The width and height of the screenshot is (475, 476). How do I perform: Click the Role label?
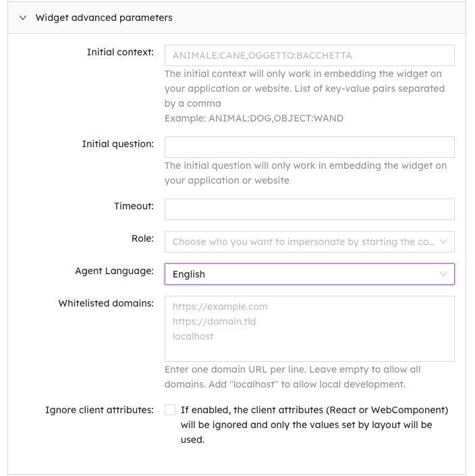(x=142, y=238)
